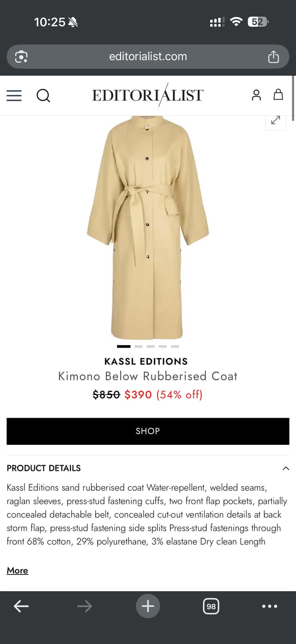Open new tab with plus button
This screenshot has width=296, height=644.
148,606
